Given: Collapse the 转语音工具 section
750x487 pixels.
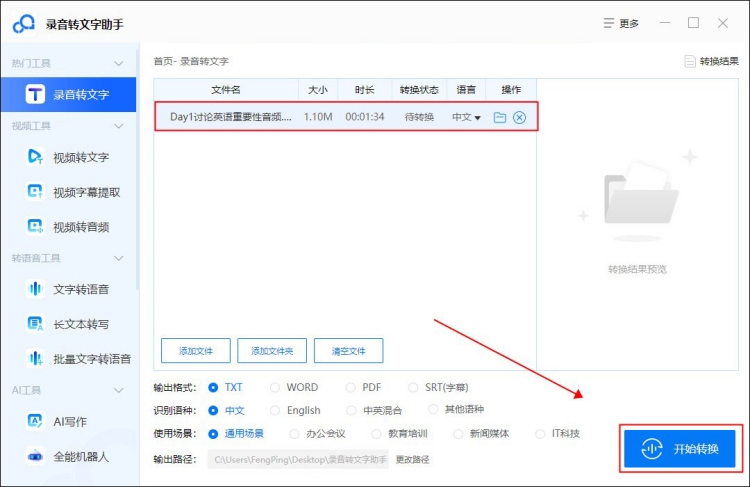Looking at the screenshot, I should (119, 258).
